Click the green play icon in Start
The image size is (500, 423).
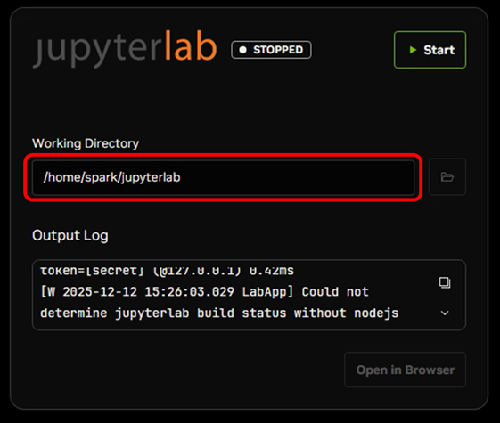(413, 50)
